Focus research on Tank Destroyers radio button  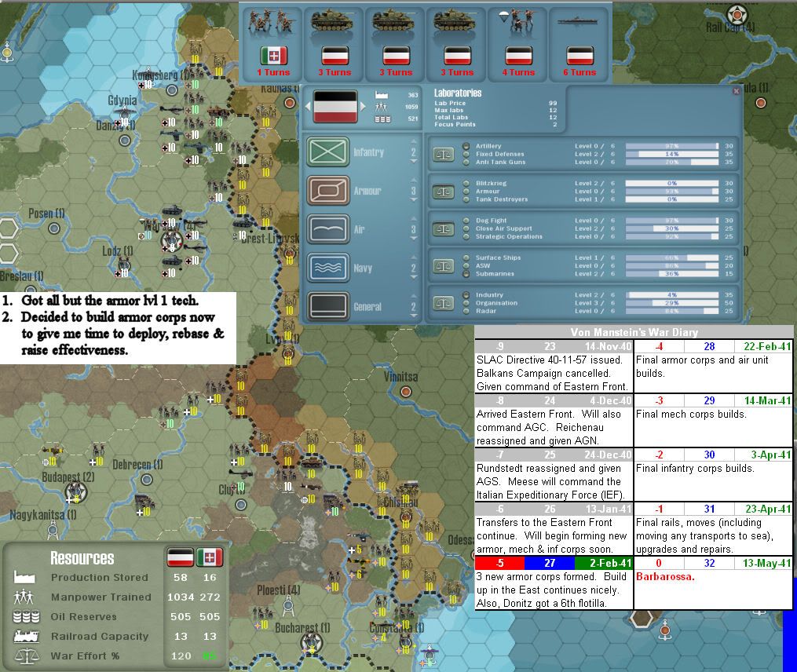tap(466, 199)
